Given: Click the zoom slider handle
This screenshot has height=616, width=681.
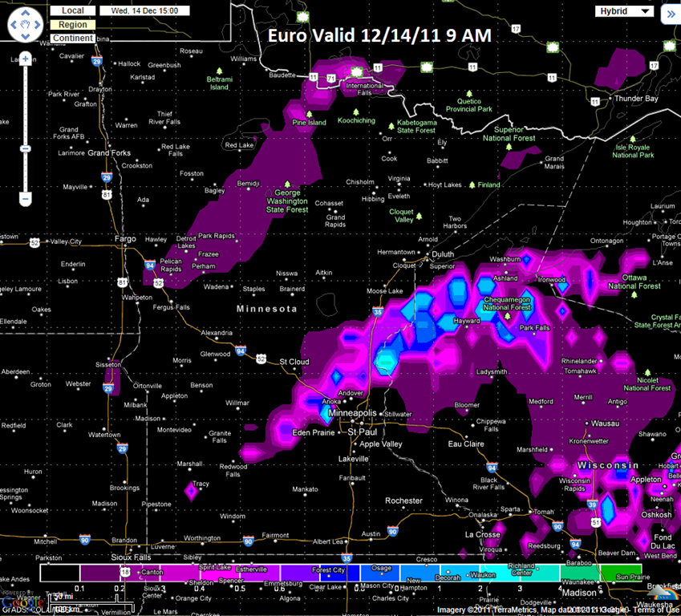Looking at the screenshot, I should point(25,148).
